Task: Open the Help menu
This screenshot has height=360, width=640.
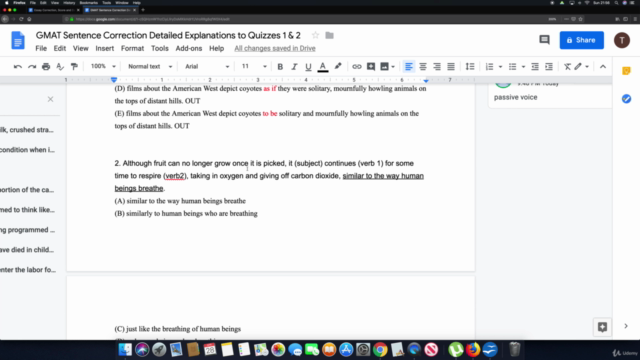Action: click(x=216, y=48)
